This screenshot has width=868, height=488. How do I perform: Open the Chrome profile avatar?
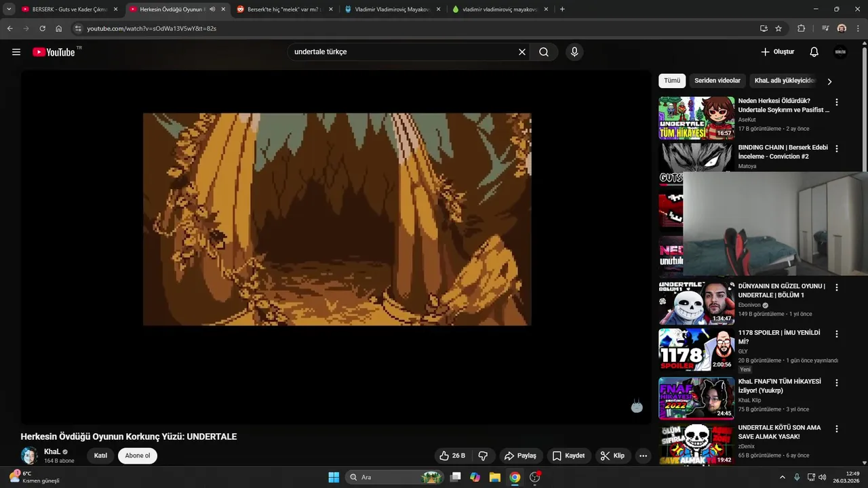[x=842, y=28]
